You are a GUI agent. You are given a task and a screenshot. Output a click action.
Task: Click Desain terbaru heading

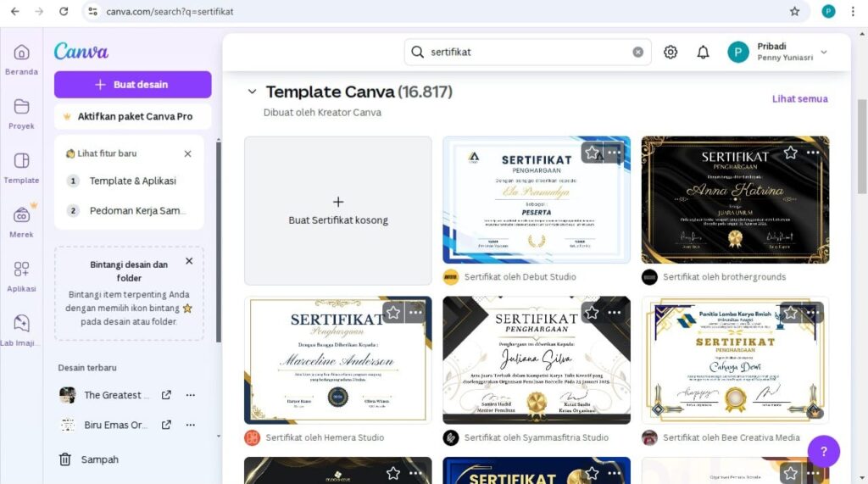(87, 368)
